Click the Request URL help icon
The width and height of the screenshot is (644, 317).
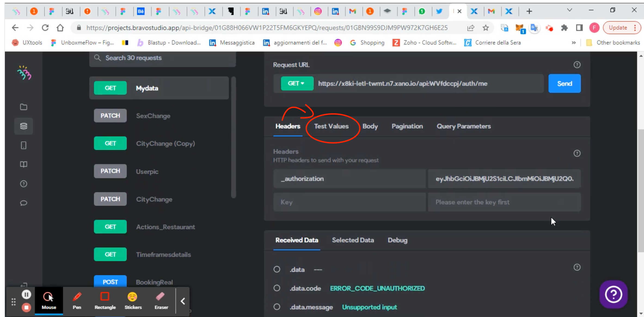click(x=577, y=65)
